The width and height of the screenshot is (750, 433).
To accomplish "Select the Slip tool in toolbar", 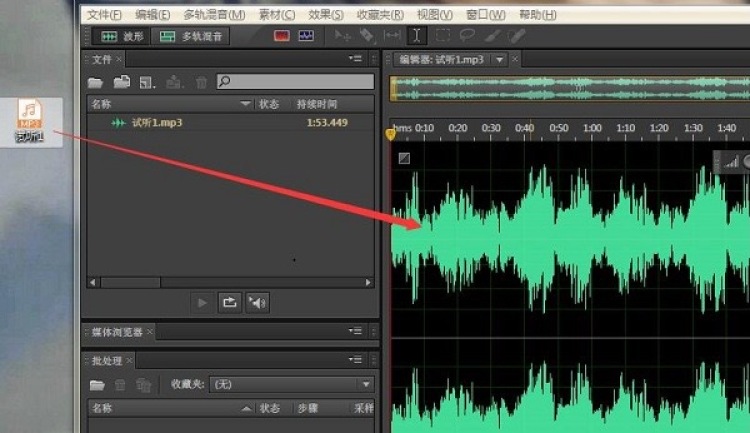I will click(392, 36).
